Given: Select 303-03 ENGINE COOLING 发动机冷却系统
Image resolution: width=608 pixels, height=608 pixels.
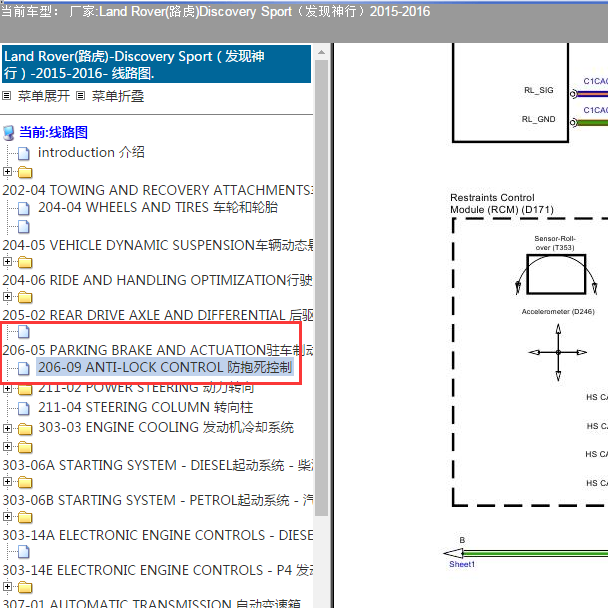Looking at the screenshot, I should click(x=166, y=427).
